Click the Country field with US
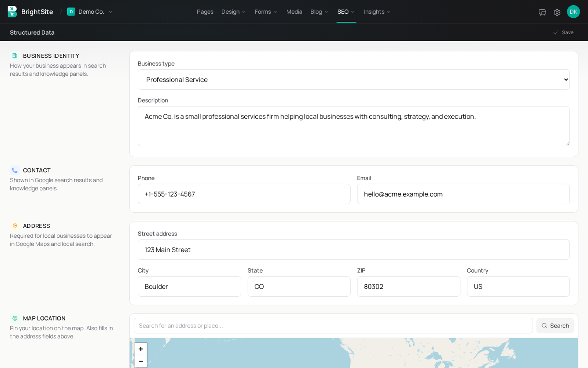Viewport: 588px width, 368px height. (518, 286)
